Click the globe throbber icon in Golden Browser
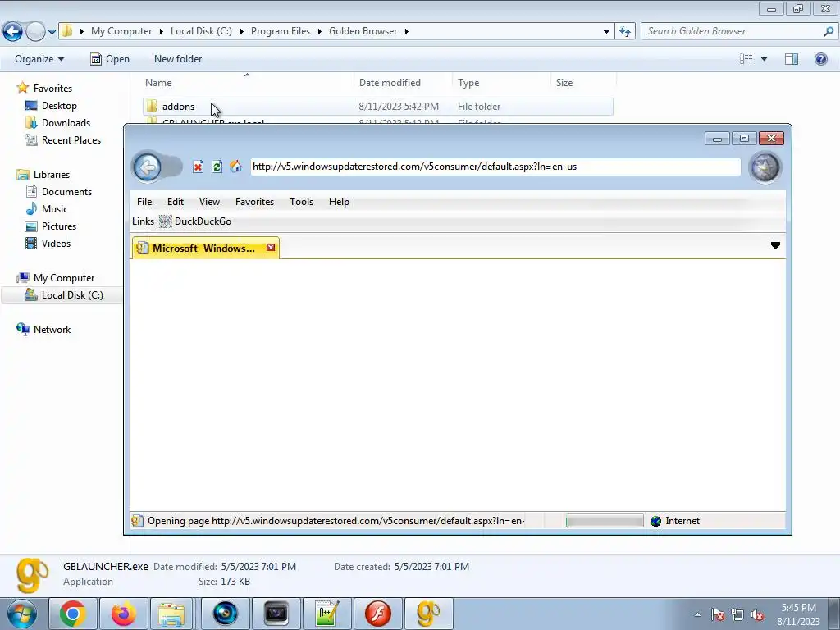 [x=765, y=167]
